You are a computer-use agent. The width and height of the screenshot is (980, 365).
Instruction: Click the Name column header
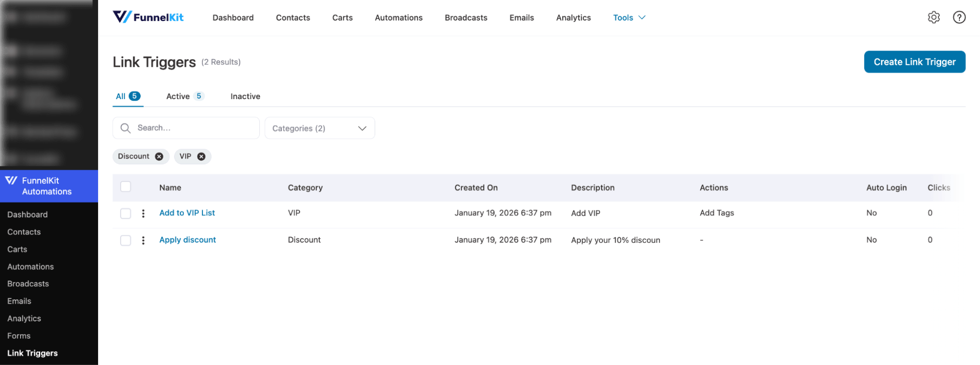(x=170, y=187)
